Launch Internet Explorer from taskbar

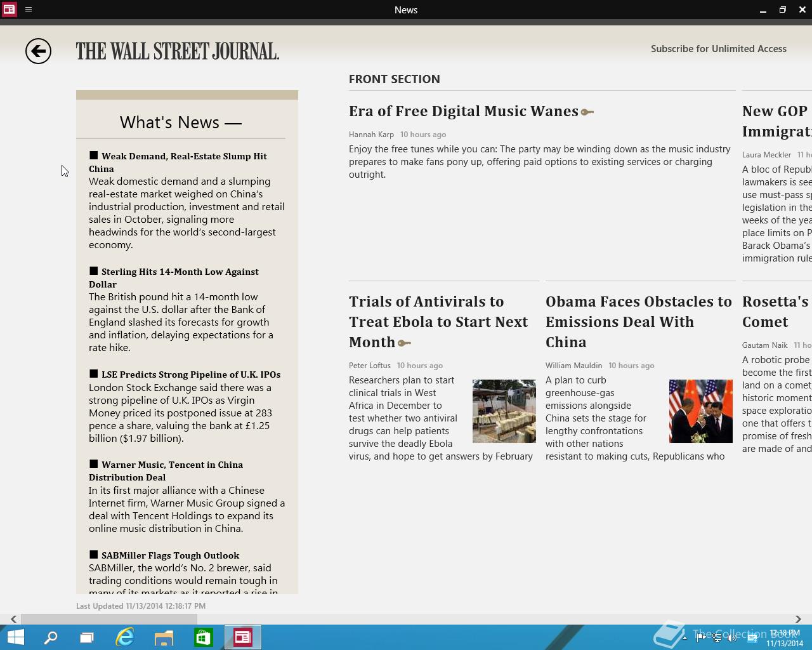coord(125,637)
